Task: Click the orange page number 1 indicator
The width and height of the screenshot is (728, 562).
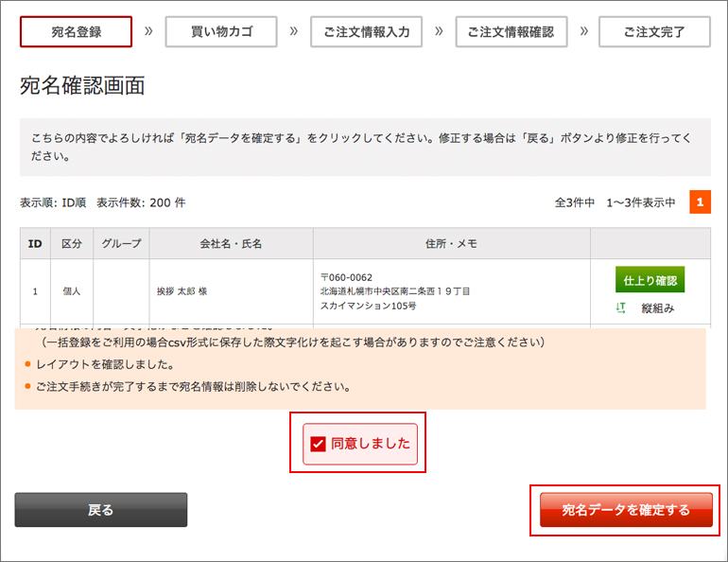Action: (700, 202)
